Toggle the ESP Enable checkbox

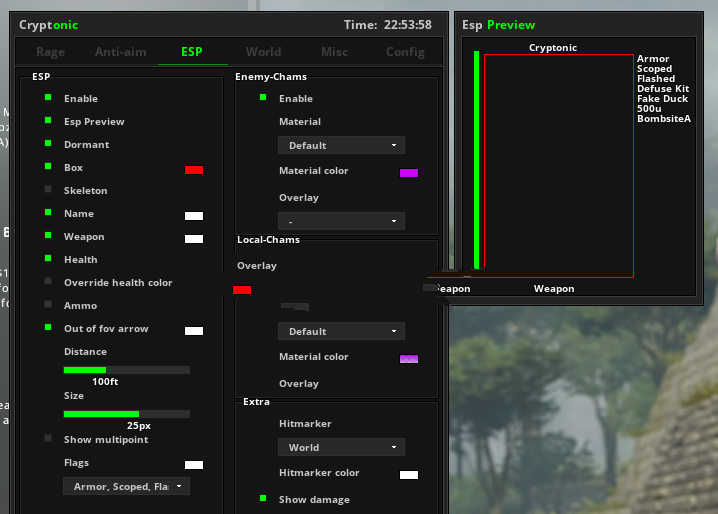point(48,98)
